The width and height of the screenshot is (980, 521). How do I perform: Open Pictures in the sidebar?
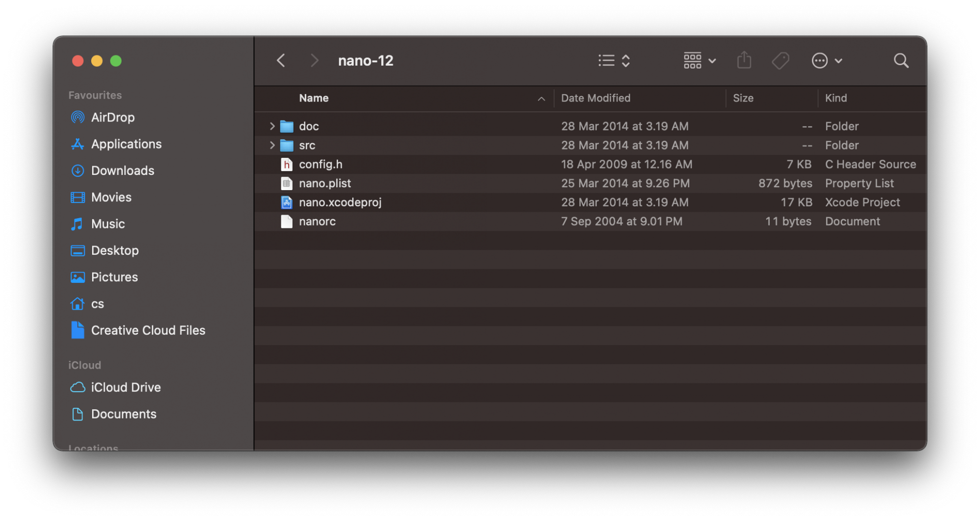pyautogui.click(x=114, y=277)
